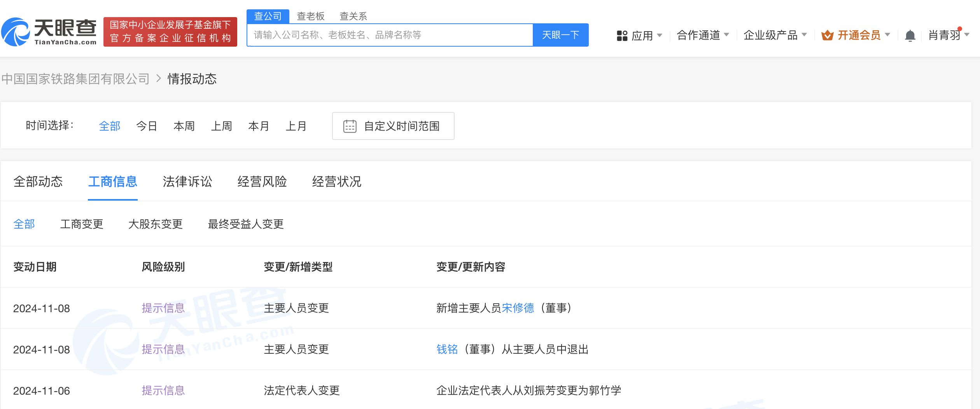Click 提示信息 in the 2024-11-06 row

tap(163, 390)
